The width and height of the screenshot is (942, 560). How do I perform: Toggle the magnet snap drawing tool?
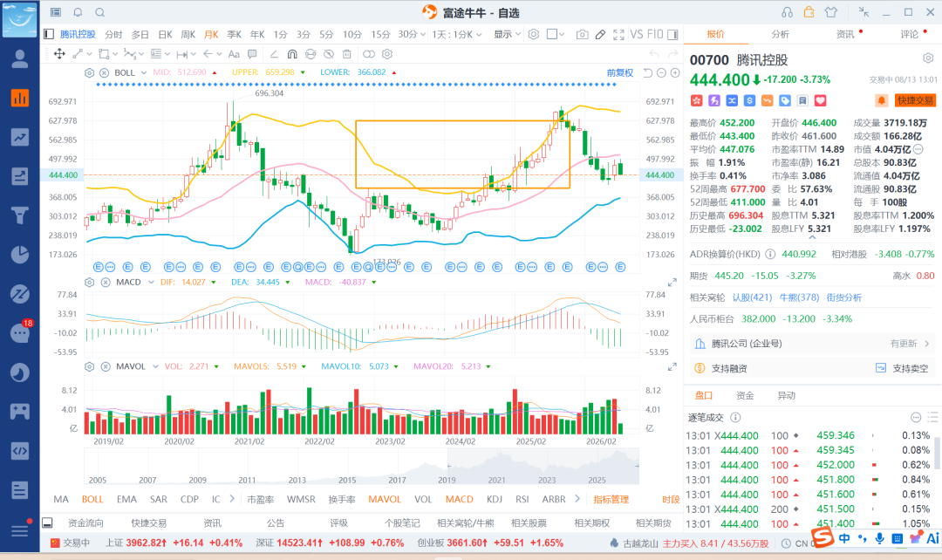click(292, 54)
